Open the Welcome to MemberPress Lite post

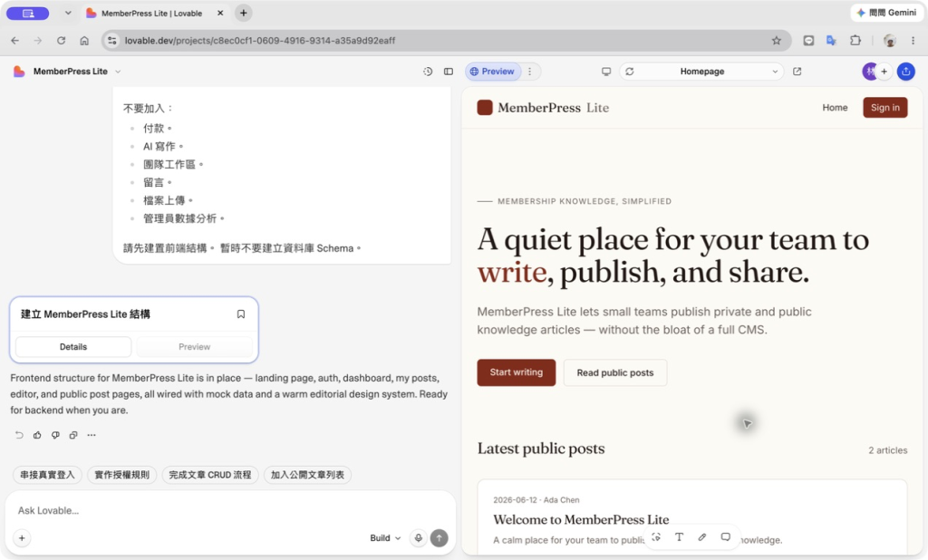(x=581, y=520)
